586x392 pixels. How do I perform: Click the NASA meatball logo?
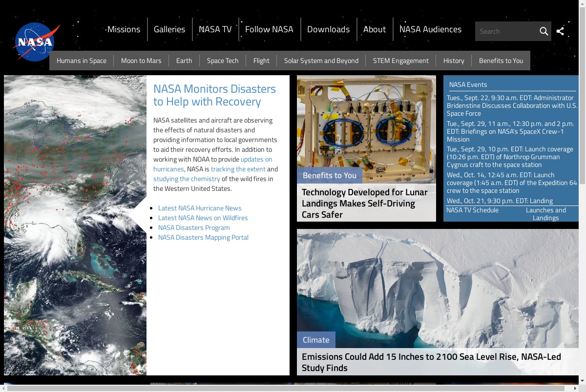tap(37, 42)
